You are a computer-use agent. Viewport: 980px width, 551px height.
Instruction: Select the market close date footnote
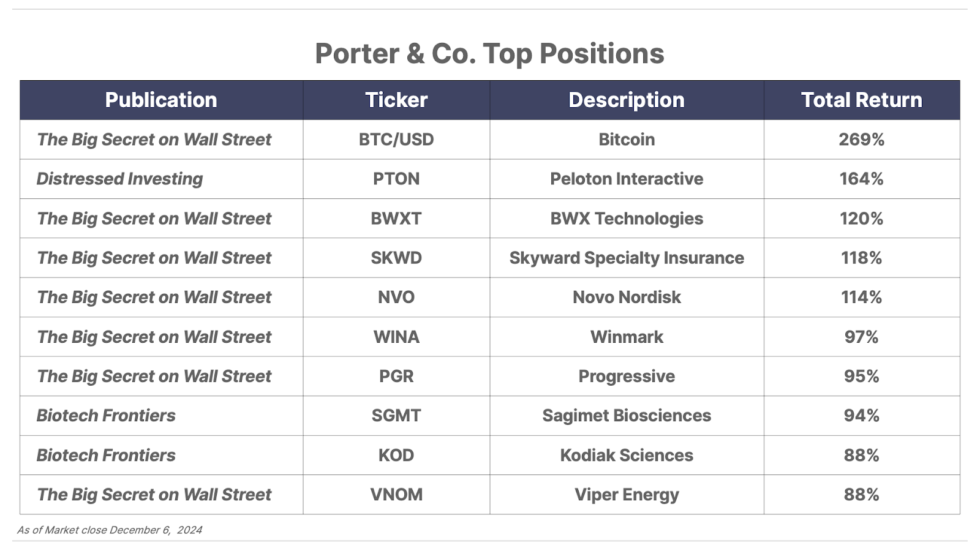tap(110, 530)
